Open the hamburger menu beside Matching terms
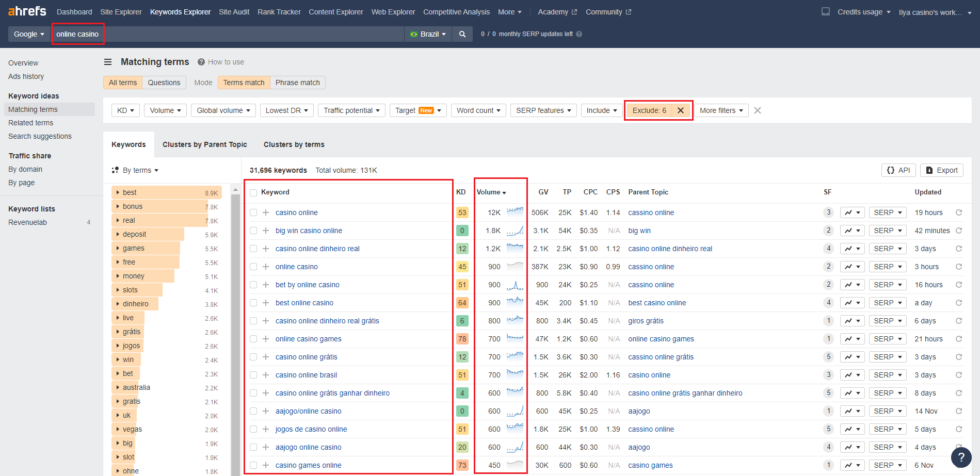Viewport: 980px width, 476px height. (108, 62)
